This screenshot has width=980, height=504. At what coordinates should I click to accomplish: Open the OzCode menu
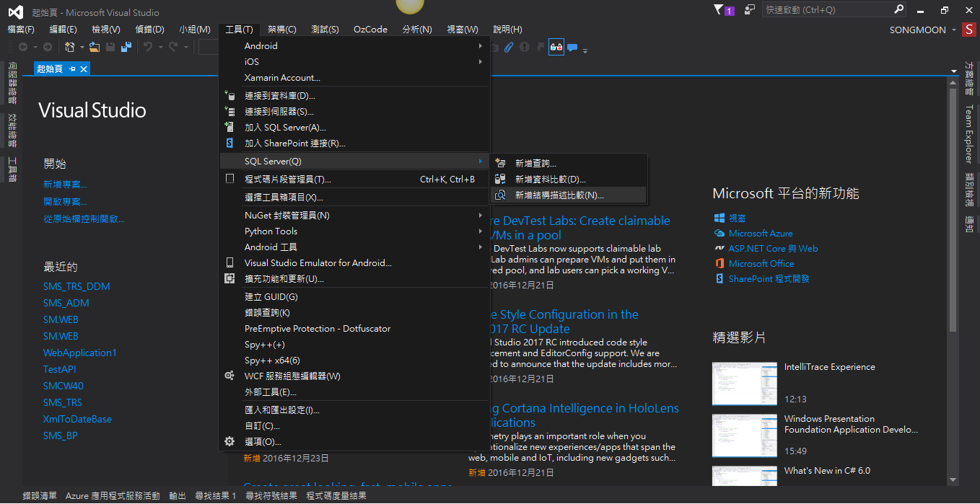[x=370, y=29]
